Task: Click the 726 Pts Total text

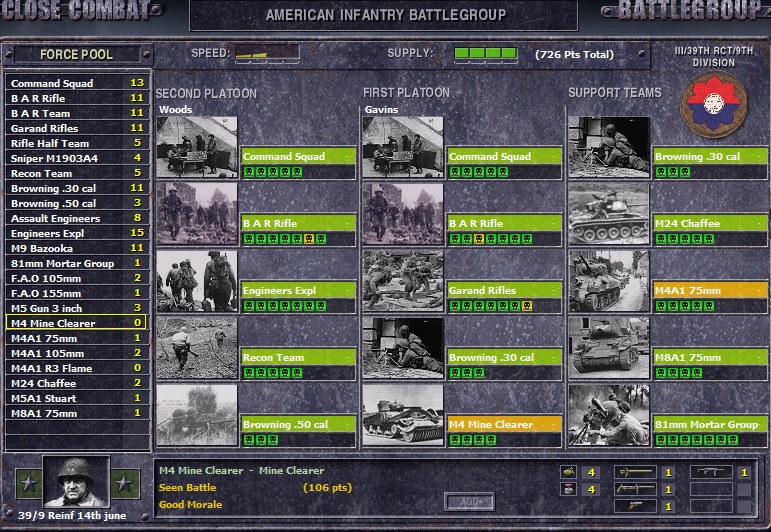Action: pyautogui.click(x=574, y=54)
